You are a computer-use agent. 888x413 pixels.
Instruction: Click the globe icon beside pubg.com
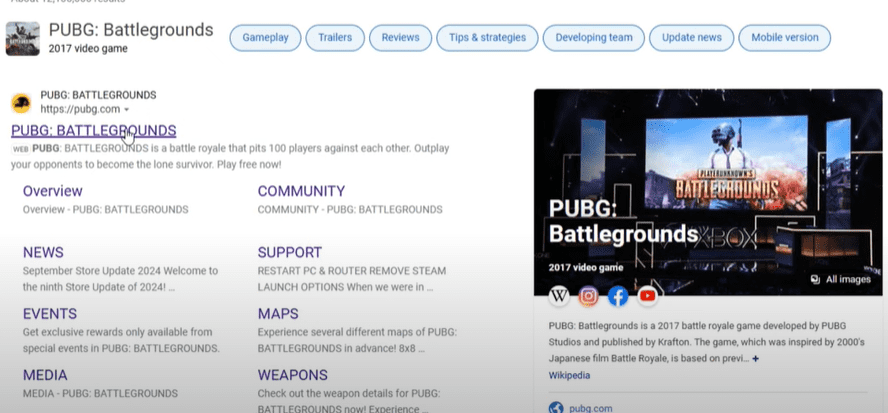(x=556, y=407)
